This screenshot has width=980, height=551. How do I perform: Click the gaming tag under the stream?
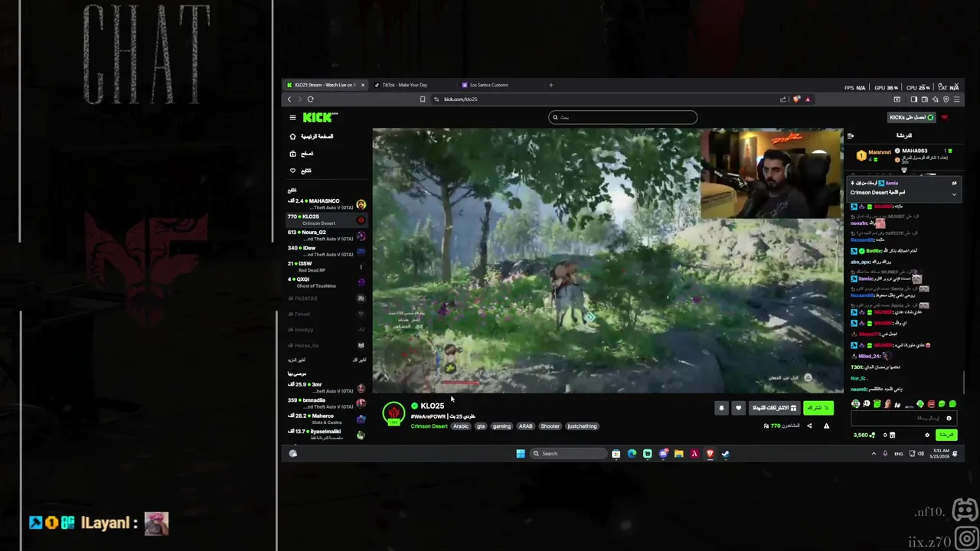click(x=501, y=426)
